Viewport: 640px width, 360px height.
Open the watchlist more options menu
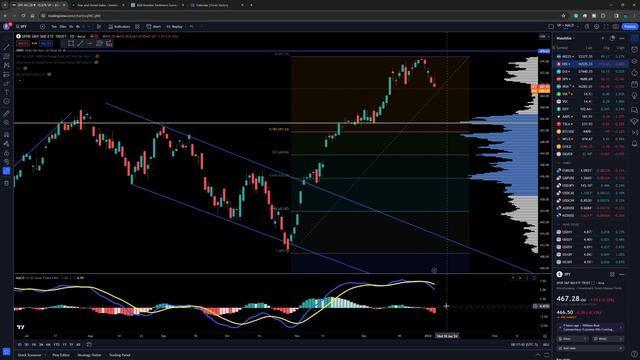(622, 38)
